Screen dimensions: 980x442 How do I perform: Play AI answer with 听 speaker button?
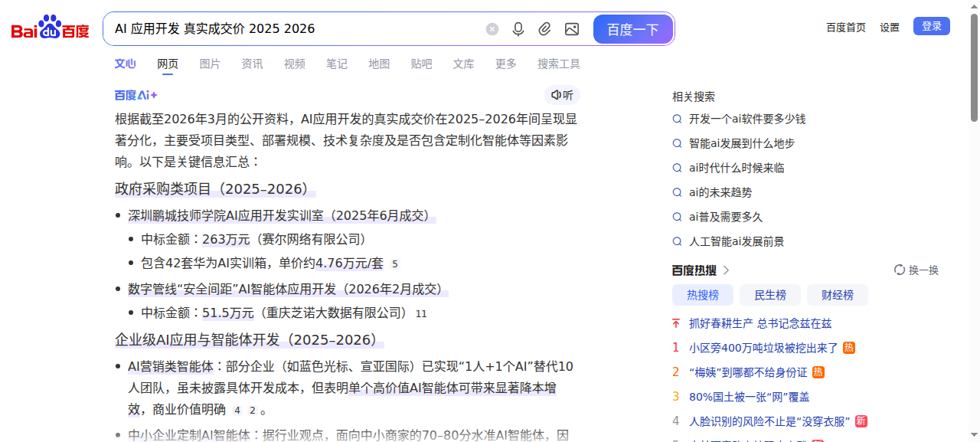562,95
